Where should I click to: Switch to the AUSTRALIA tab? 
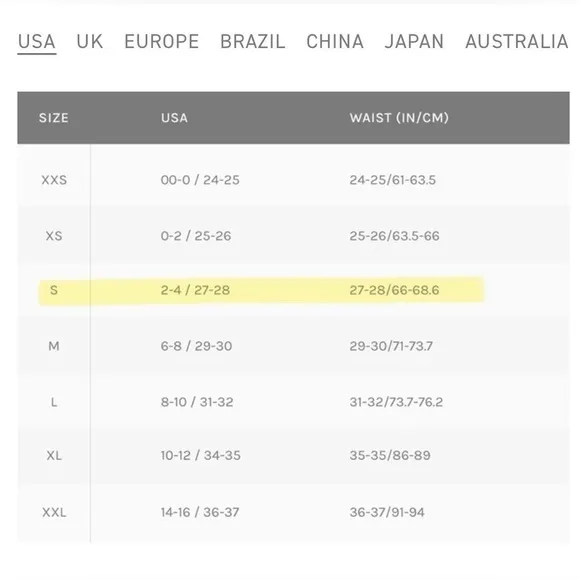coord(517,41)
